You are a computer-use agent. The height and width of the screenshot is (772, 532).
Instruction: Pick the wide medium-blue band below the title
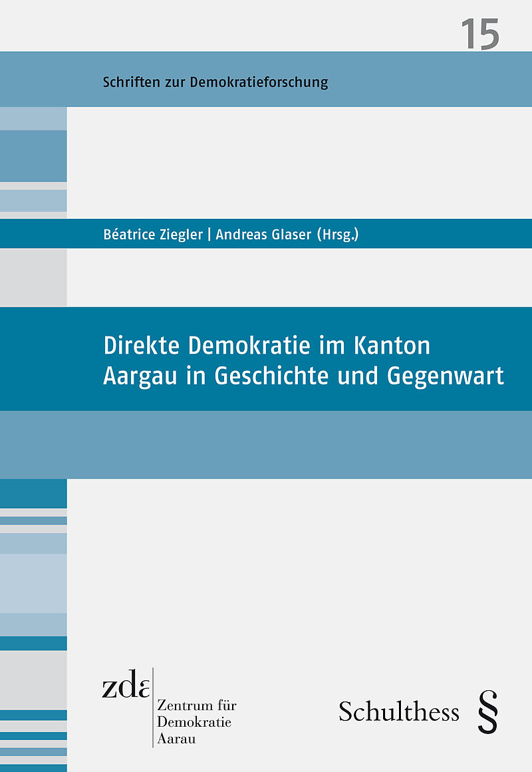point(266,444)
